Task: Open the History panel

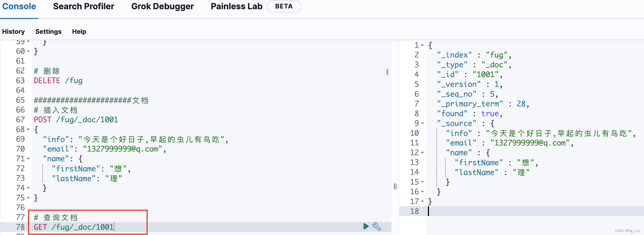Action: pos(13,32)
